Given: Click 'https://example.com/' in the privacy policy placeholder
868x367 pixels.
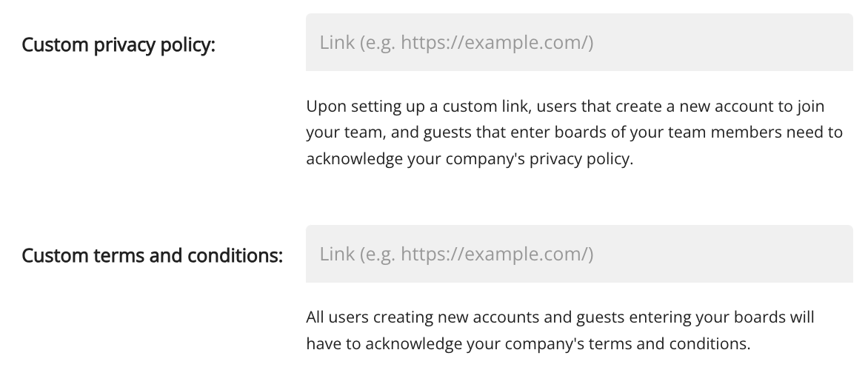Looking at the screenshot, I should click(495, 42).
